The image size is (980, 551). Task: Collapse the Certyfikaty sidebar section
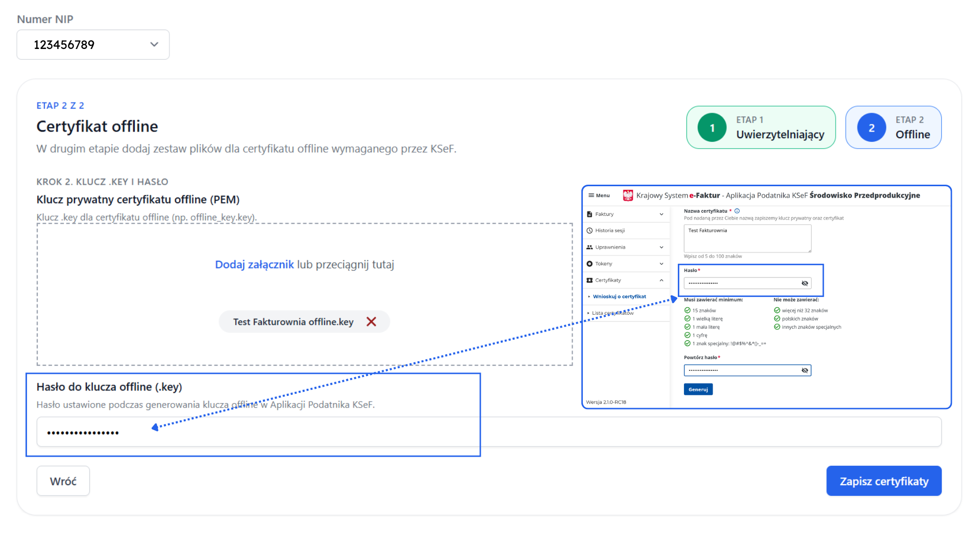pyautogui.click(x=661, y=280)
